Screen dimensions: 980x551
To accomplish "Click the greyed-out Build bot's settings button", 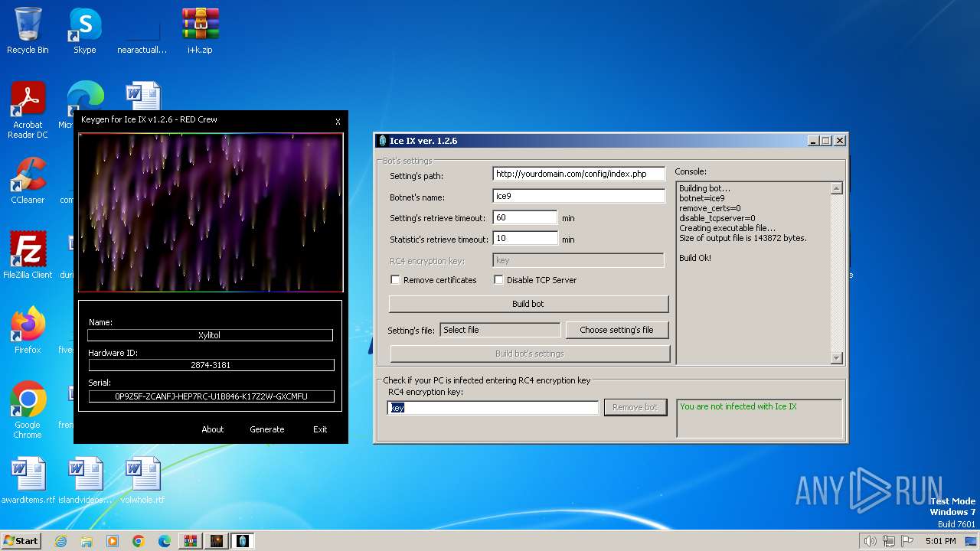I will coord(530,354).
